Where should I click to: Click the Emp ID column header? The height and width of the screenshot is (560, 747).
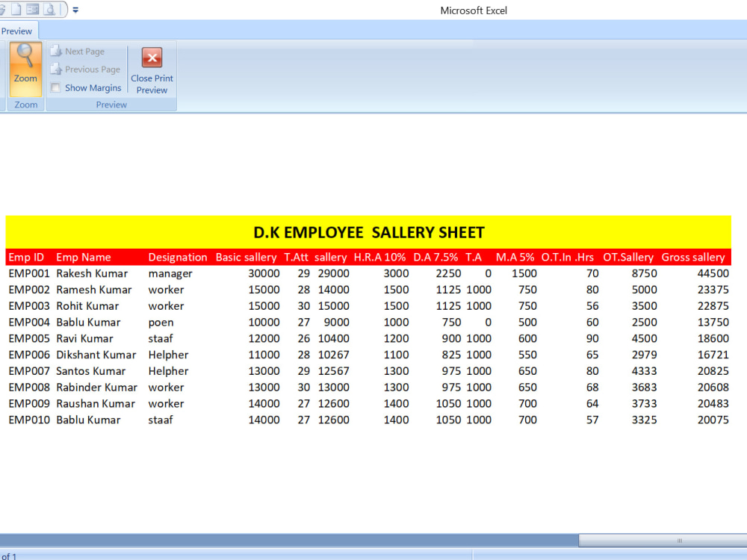tap(26, 257)
